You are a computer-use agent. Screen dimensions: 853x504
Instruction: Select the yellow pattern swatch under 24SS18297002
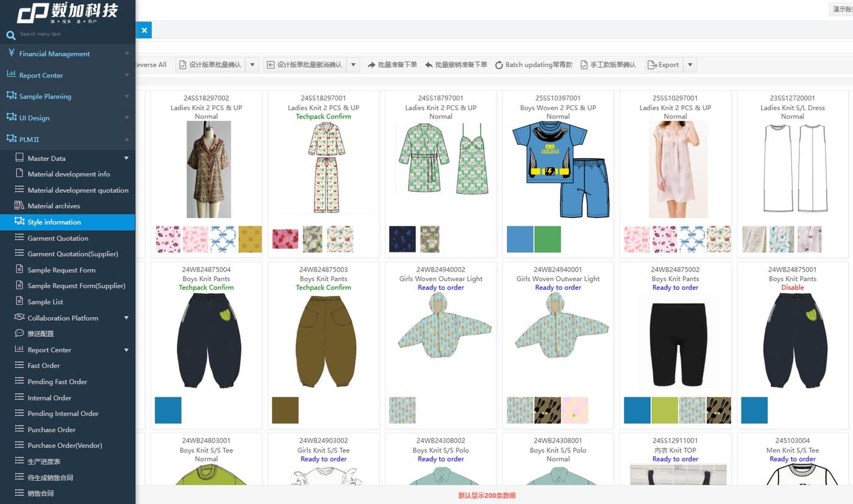click(x=250, y=239)
